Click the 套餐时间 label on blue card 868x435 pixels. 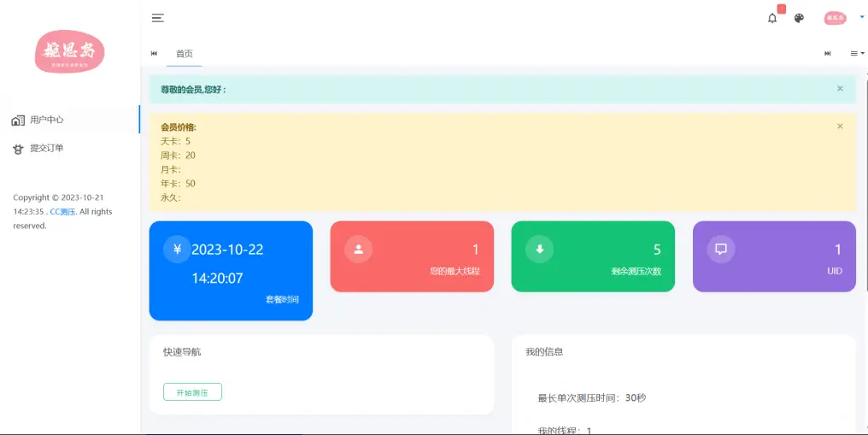282,299
